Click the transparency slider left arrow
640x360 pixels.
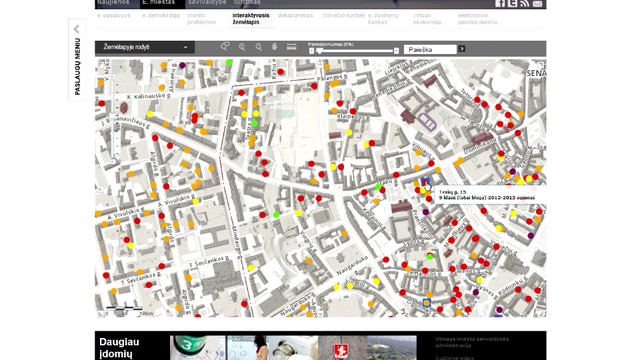311,51
